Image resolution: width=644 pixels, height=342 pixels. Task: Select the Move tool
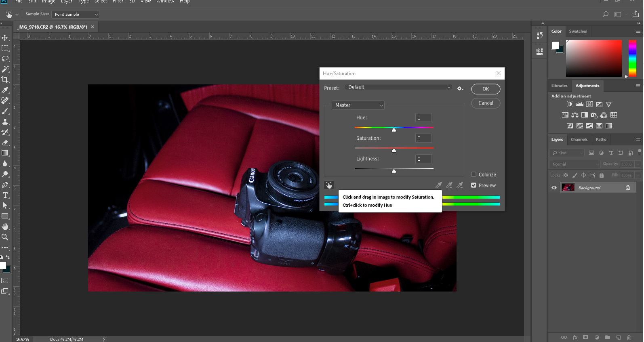click(x=5, y=38)
